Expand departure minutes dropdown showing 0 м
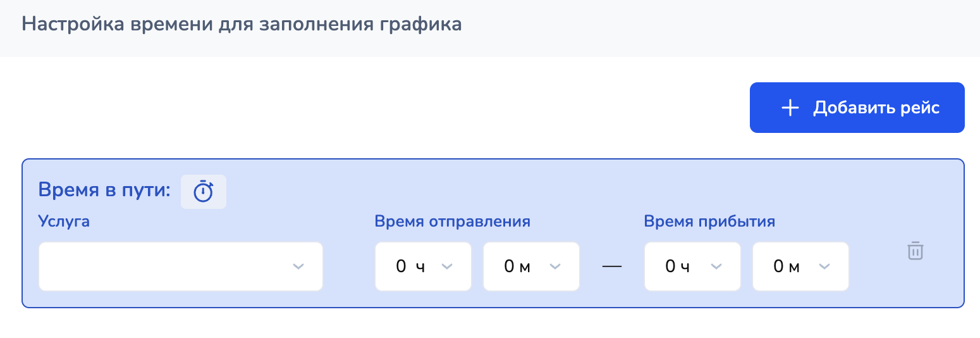Screen dimensions: 980x338 530,266
